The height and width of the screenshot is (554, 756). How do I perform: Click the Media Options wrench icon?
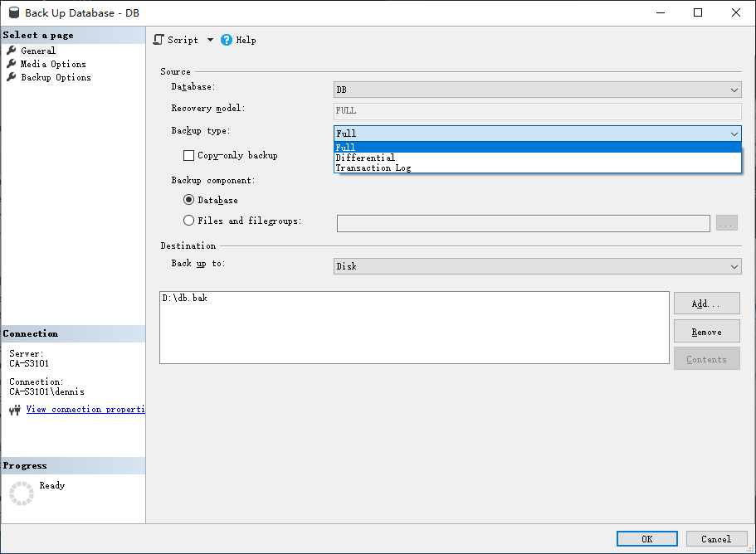click(x=12, y=64)
